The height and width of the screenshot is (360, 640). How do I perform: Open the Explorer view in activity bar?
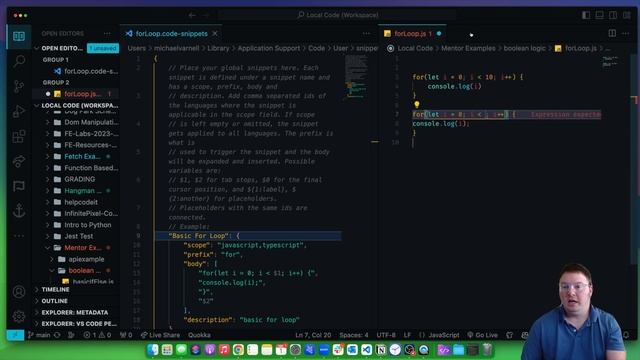[x=19, y=36]
